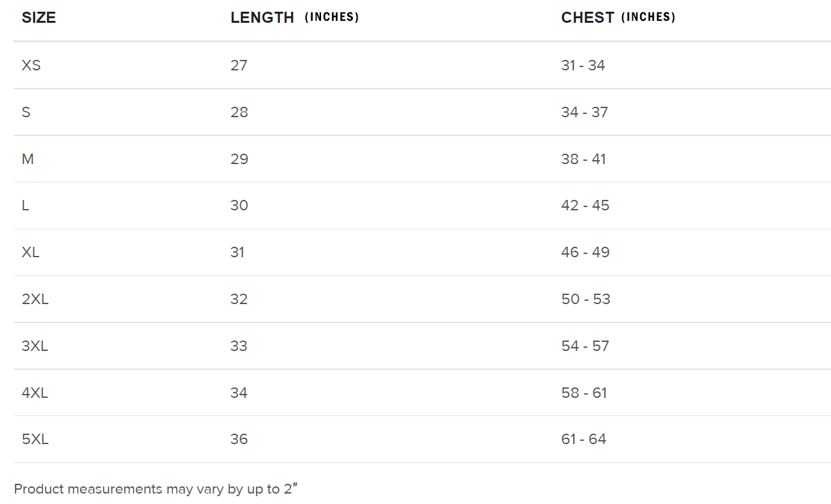Select the S size cell
This screenshot has width=831, height=504.
click(26, 112)
